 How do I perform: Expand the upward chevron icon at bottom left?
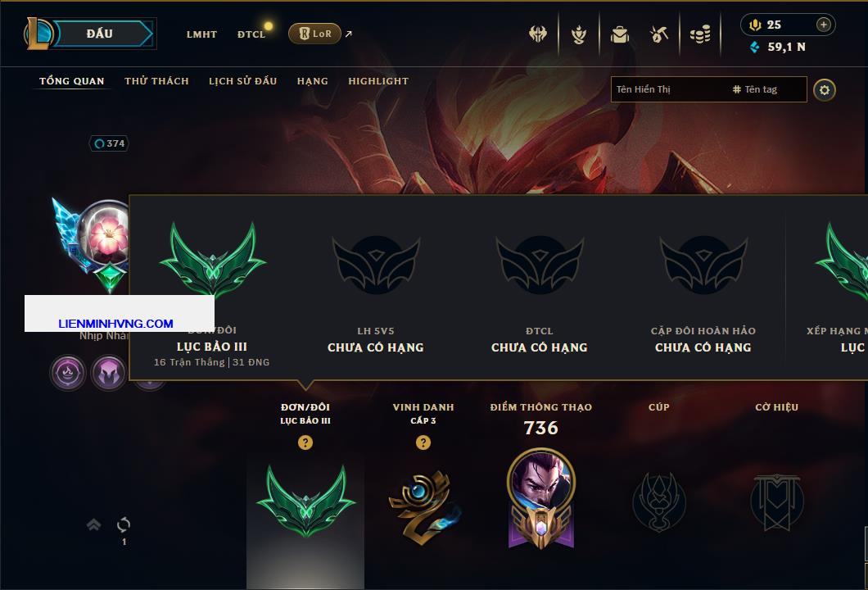click(x=93, y=524)
